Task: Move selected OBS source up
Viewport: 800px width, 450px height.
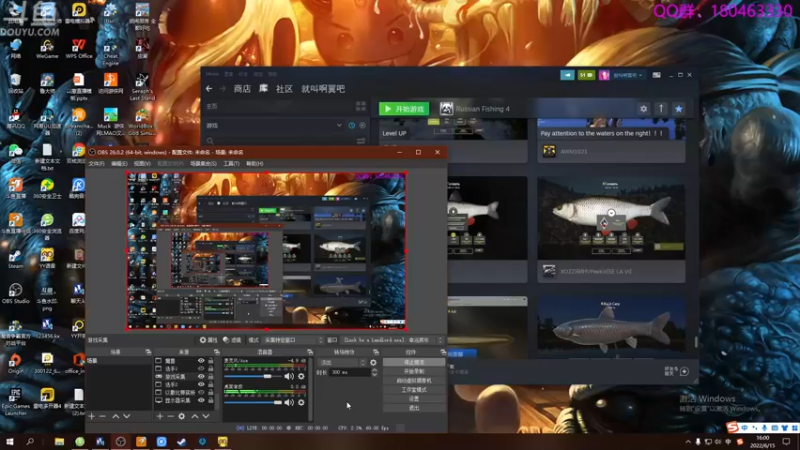Action: pyautogui.click(x=195, y=416)
